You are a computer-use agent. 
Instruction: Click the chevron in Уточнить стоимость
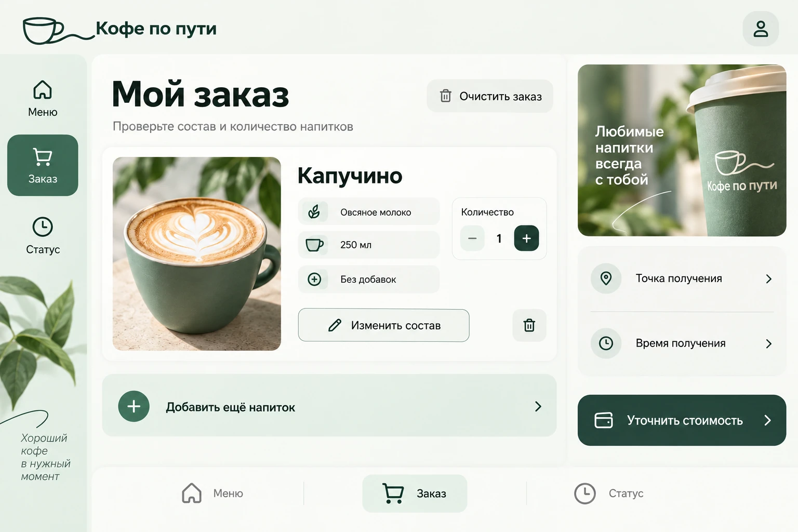(767, 420)
